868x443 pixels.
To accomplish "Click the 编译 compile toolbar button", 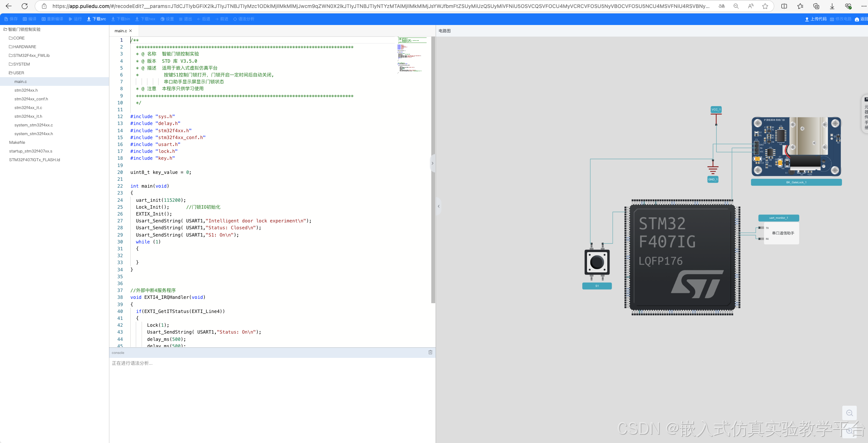I will 30,19.
